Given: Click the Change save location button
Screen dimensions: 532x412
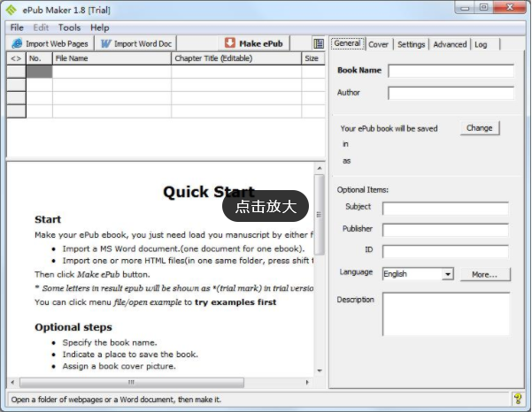Looking at the screenshot, I should [479, 128].
